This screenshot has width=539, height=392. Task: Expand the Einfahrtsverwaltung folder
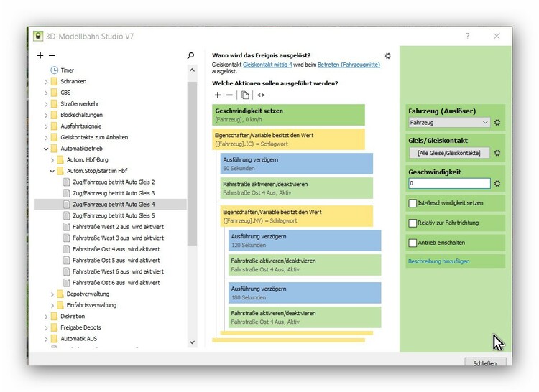click(52, 306)
